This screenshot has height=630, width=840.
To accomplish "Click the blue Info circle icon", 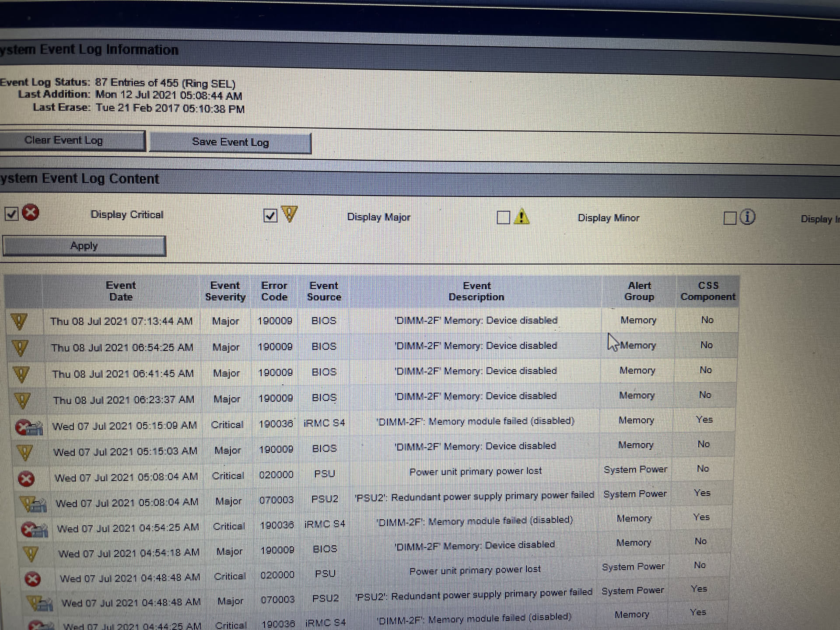I will [747, 217].
